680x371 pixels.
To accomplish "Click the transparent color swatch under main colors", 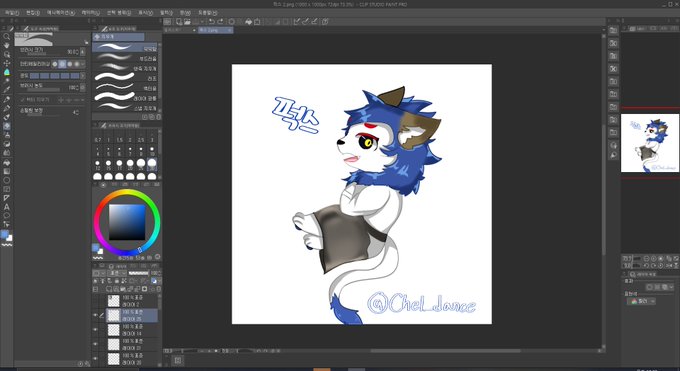I will pyautogui.click(x=7, y=245).
